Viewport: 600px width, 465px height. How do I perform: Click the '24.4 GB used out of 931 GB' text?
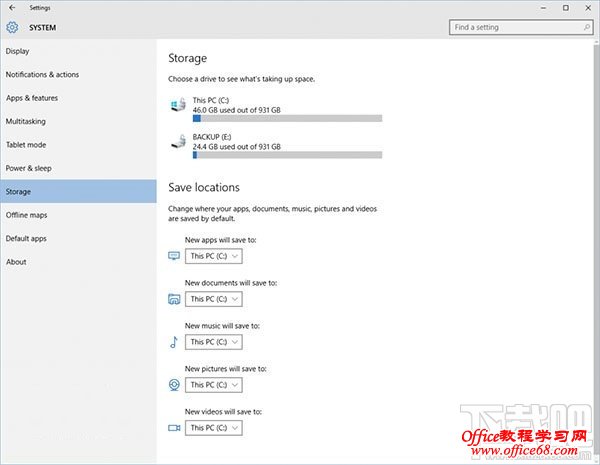tap(236, 147)
